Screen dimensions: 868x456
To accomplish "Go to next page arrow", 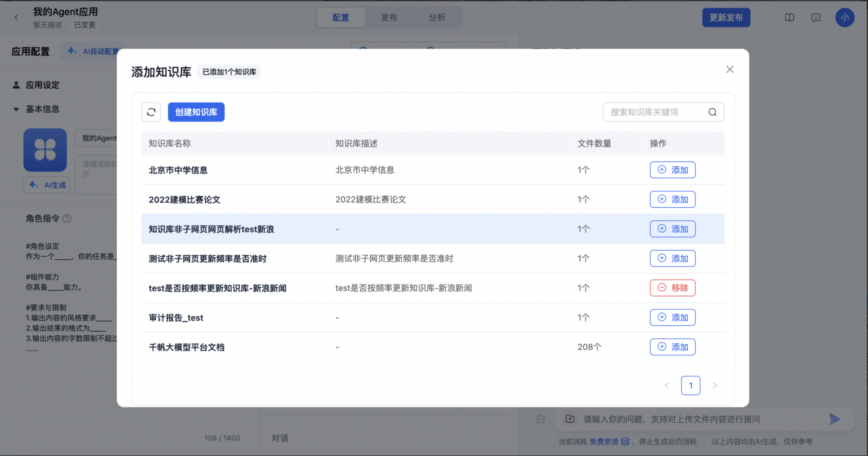I will (715, 385).
